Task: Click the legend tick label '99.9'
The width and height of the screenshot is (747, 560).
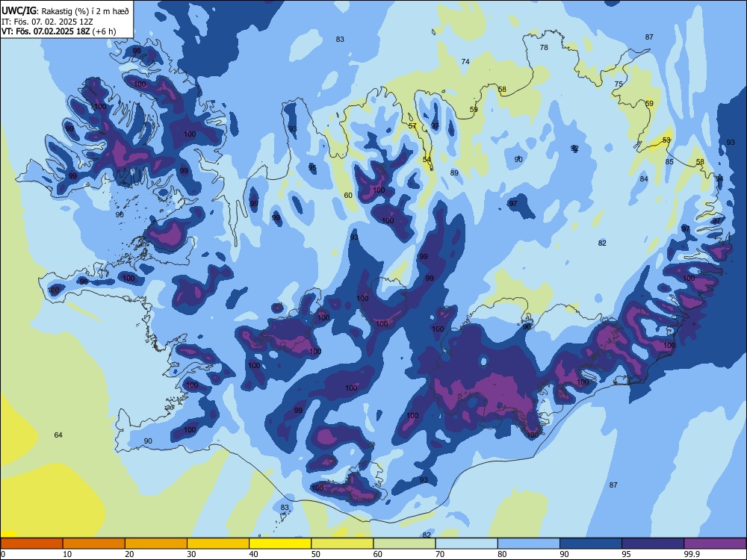Action: pos(691,554)
